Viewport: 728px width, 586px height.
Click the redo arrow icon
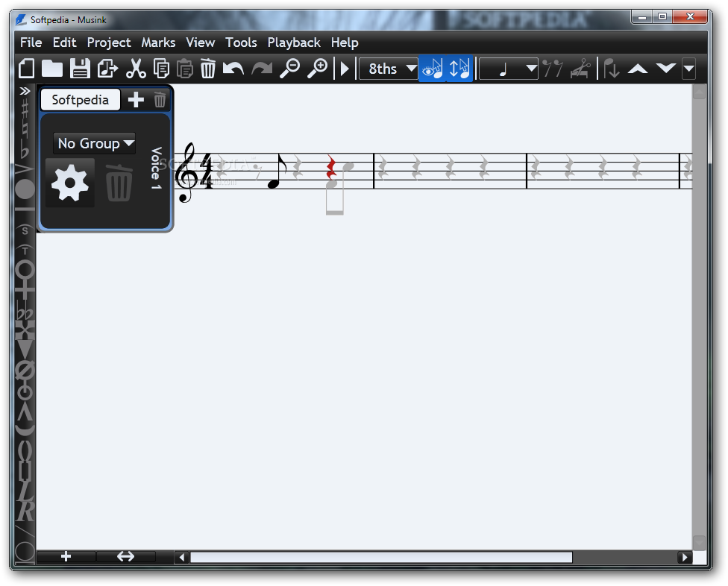tap(262, 69)
